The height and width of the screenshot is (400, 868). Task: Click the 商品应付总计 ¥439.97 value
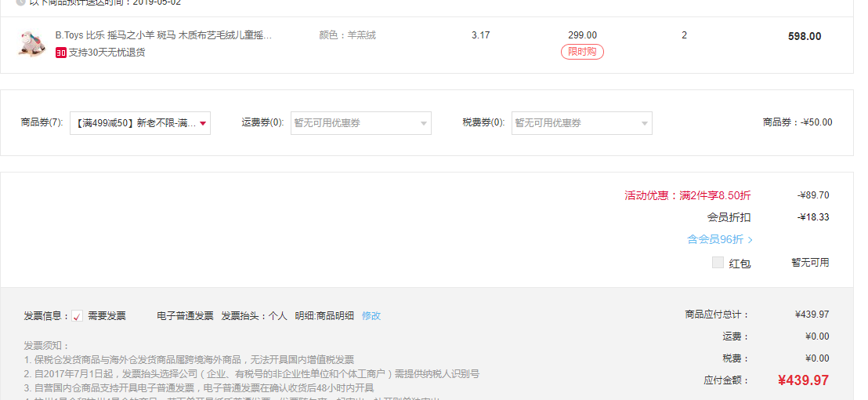pos(812,315)
